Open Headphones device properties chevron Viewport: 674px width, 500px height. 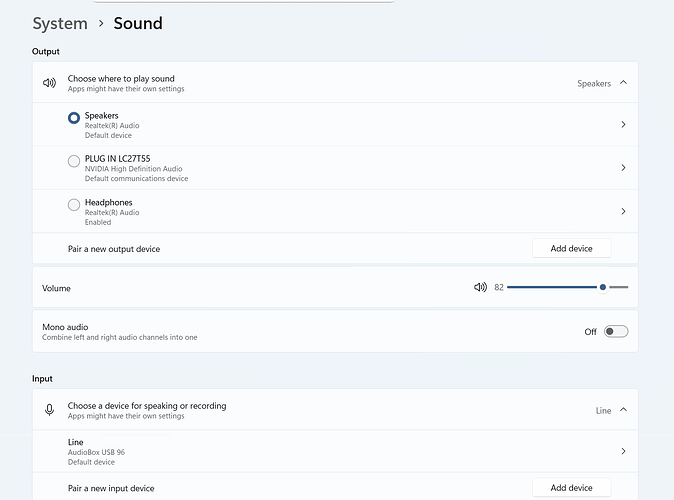click(x=623, y=211)
